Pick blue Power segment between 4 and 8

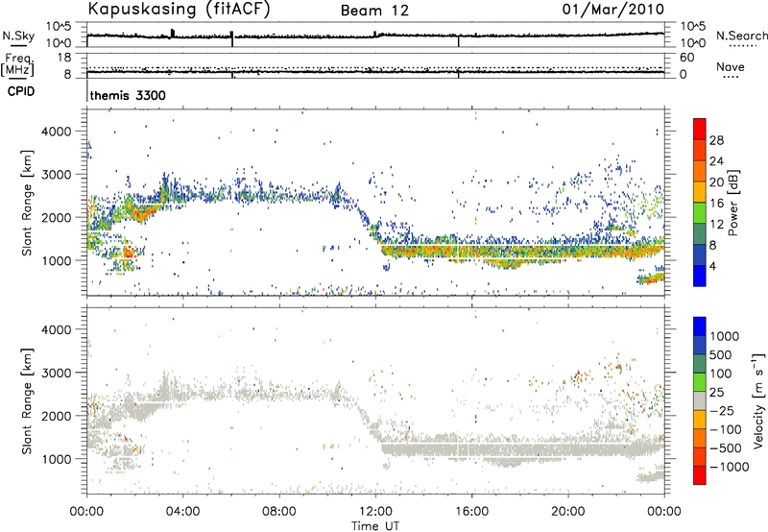[700, 254]
